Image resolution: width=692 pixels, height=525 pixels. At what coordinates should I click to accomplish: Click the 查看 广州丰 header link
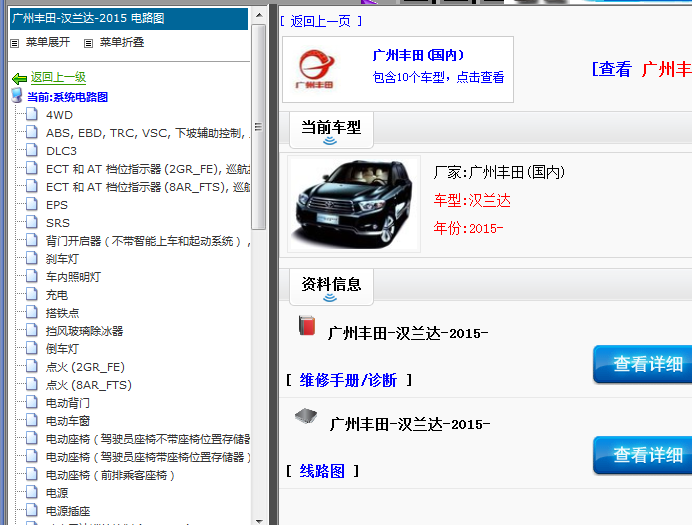pos(642,69)
